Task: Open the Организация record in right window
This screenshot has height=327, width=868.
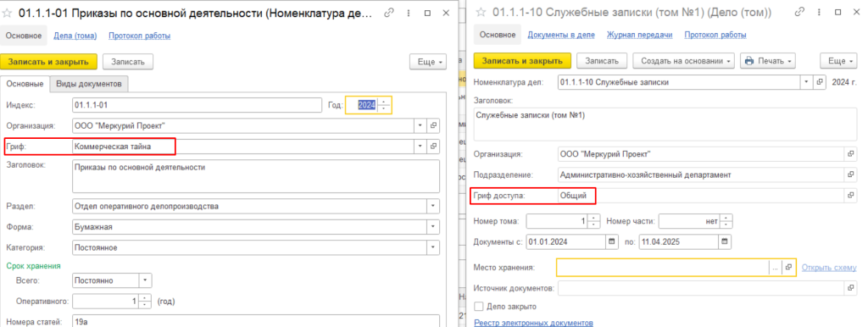Action: pyautogui.click(x=850, y=153)
